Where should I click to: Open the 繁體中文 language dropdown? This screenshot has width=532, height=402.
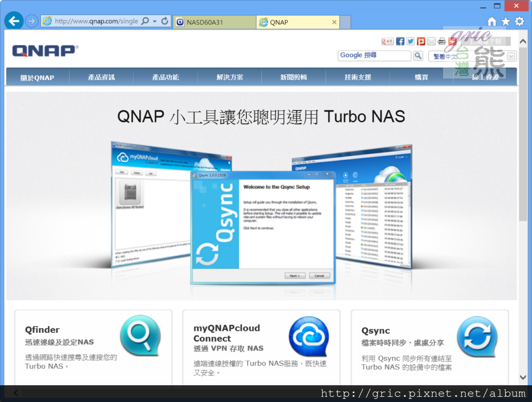[472, 57]
